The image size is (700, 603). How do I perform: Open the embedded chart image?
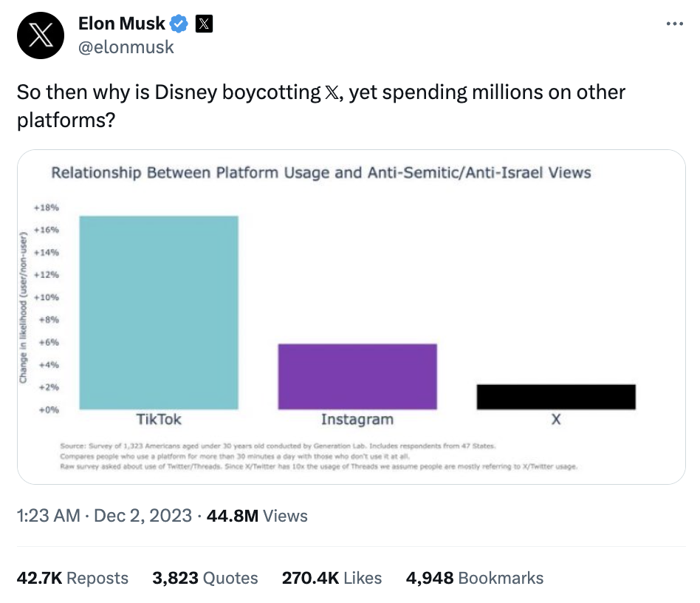click(351, 318)
